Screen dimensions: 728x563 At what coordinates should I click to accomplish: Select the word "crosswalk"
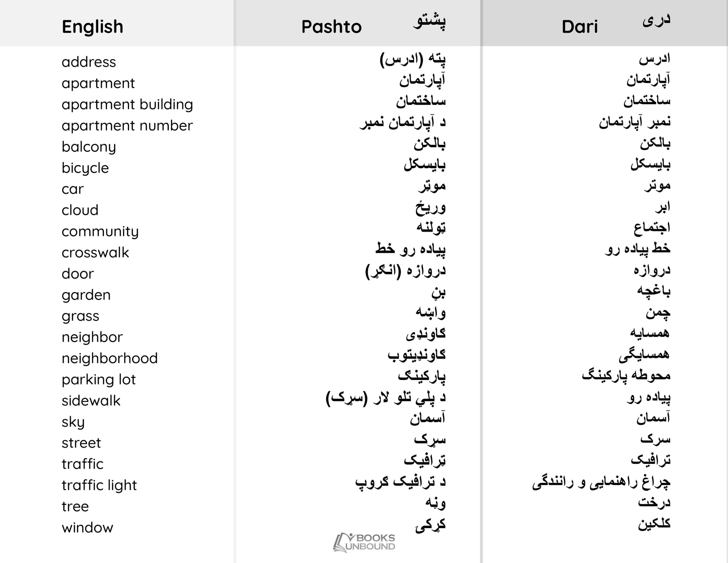pos(95,253)
